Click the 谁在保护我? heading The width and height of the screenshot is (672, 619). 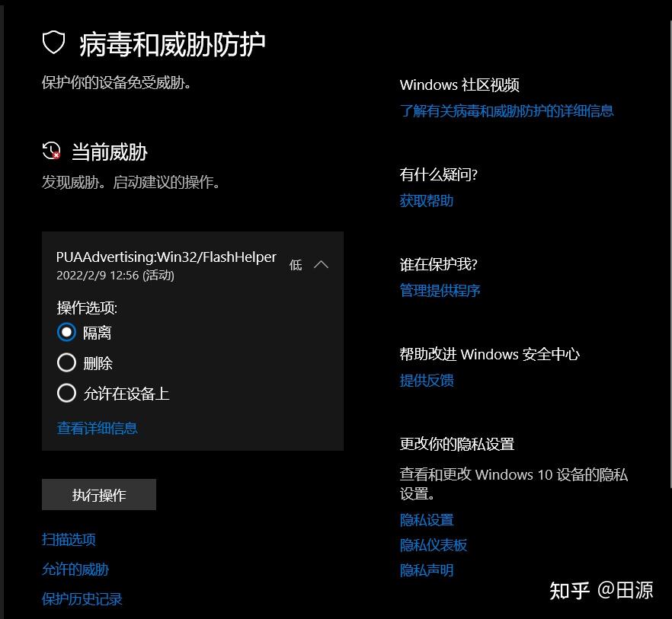tap(438, 265)
